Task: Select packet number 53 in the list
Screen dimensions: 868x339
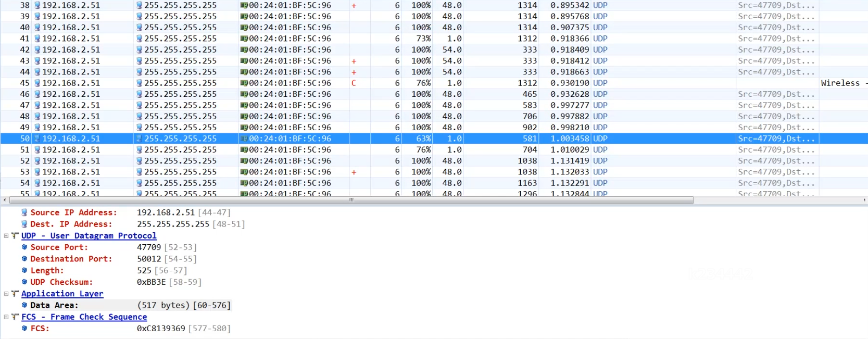Action: point(25,172)
